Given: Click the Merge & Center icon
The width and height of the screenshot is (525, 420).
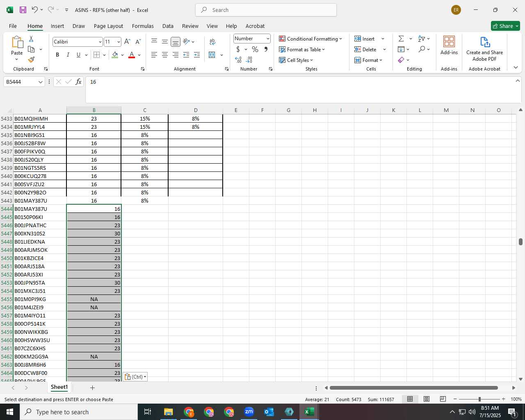Looking at the screenshot, I should pyautogui.click(x=212, y=55).
